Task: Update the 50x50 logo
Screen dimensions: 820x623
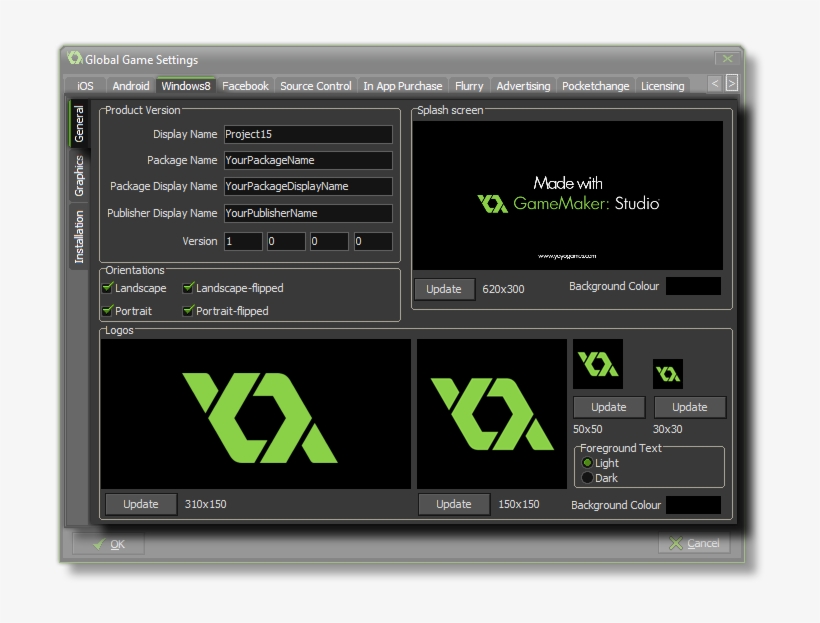Action: 609,407
